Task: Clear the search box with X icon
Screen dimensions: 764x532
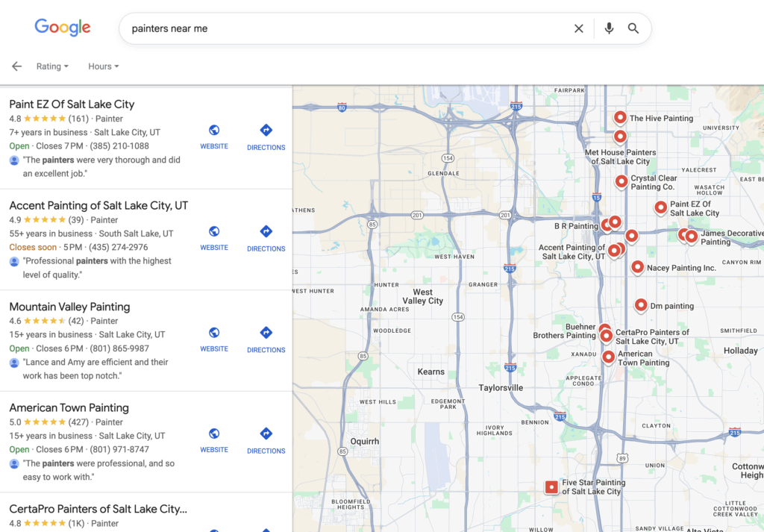Action: pyautogui.click(x=578, y=28)
